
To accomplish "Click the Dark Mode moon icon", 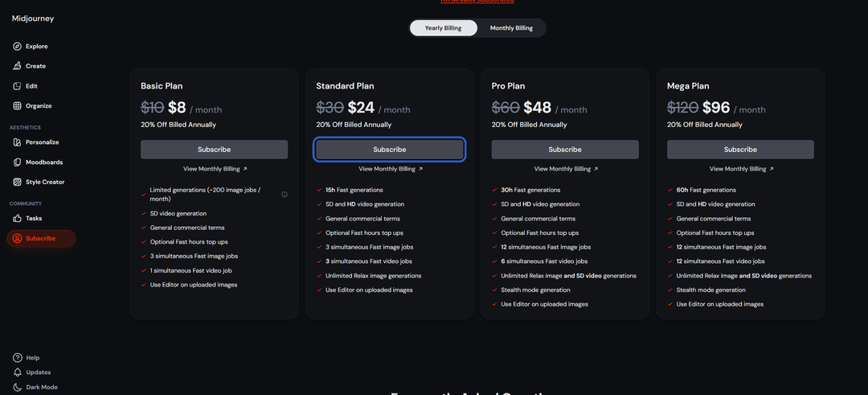I will (x=18, y=387).
